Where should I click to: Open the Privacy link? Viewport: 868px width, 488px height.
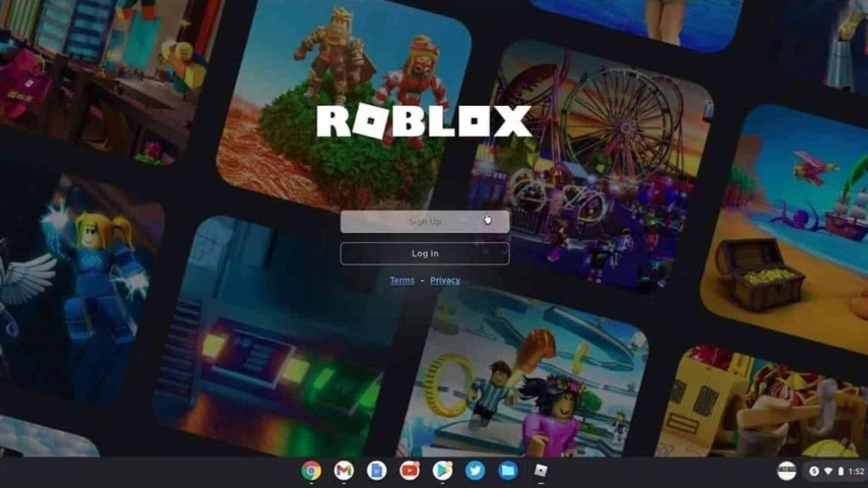[445, 280]
